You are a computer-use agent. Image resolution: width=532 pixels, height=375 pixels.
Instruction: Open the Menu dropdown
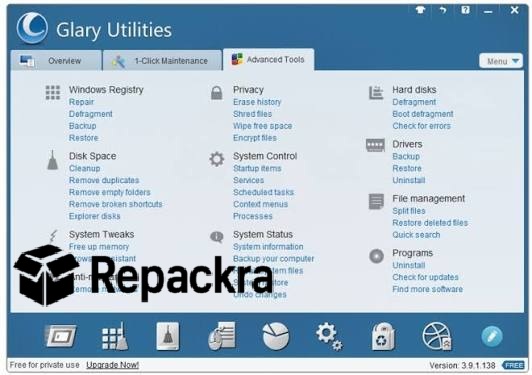(x=501, y=61)
